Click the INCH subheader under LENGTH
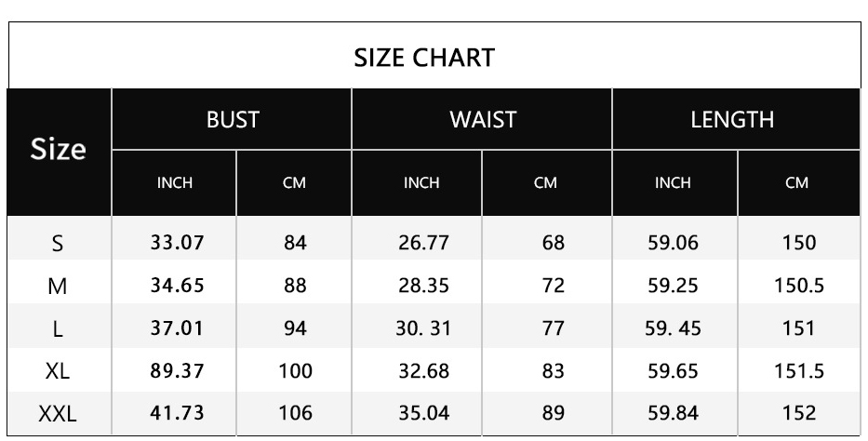This screenshot has height=441, width=868. point(673,183)
